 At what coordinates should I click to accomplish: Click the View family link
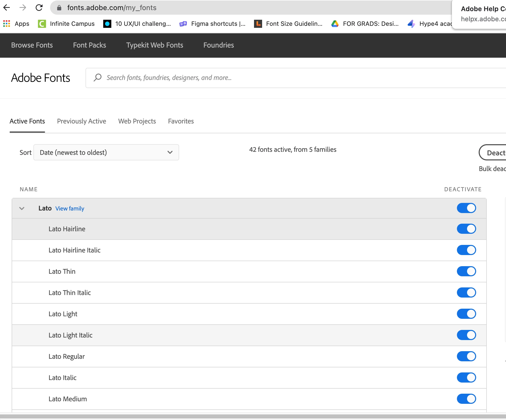pos(70,208)
